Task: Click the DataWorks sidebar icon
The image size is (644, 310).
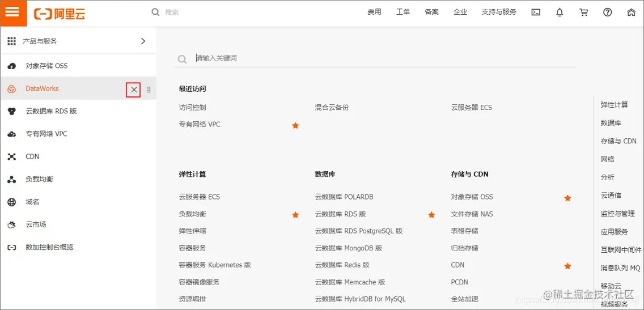Action: (x=12, y=88)
